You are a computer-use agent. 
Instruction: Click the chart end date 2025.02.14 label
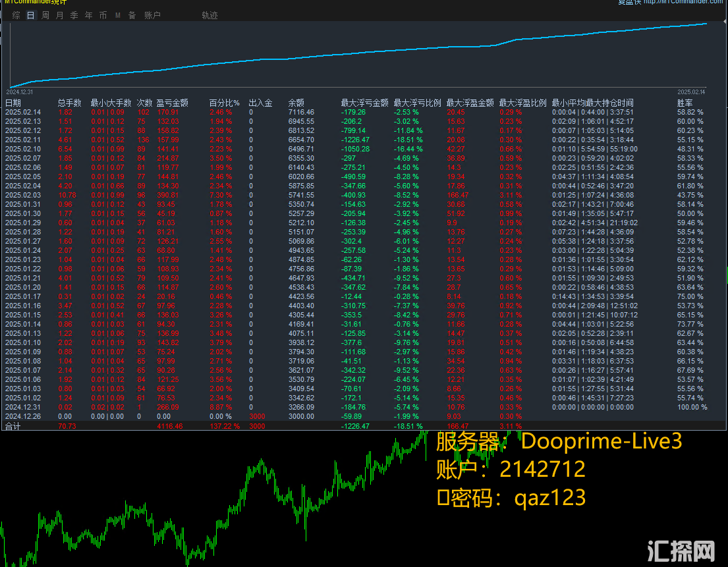[x=691, y=92]
